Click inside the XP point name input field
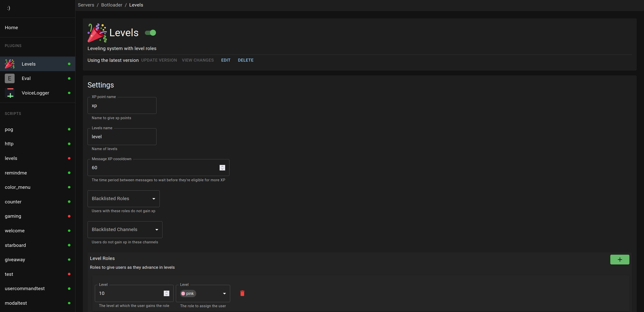The image size is (644, 312). click(x=122, y=105)
